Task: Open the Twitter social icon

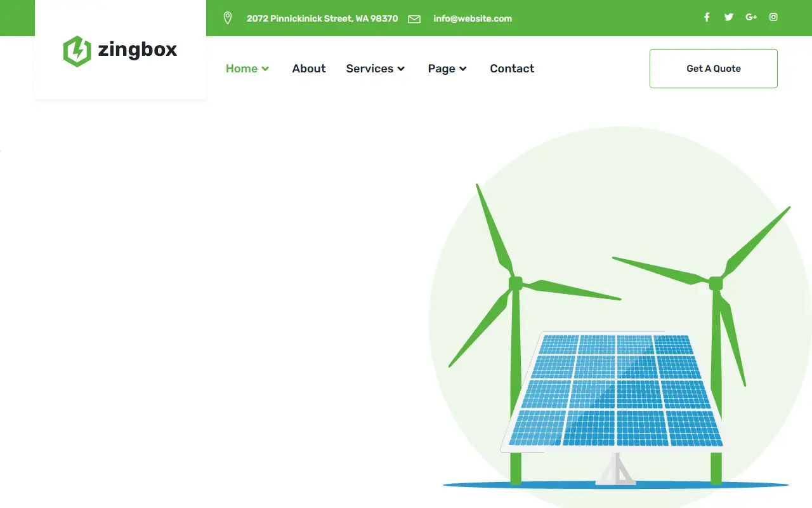Action: pyautogui.click(x=729, y=17)
